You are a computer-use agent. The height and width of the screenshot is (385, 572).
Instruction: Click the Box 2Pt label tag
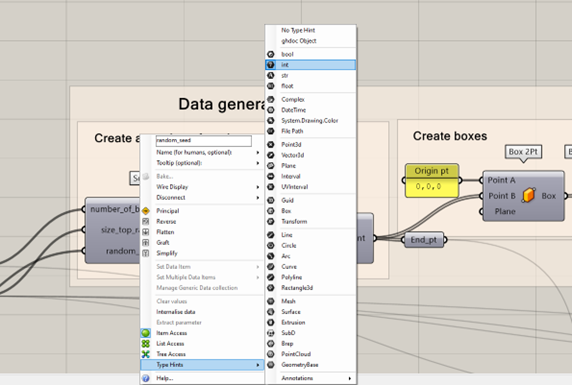tap(523, 151)
